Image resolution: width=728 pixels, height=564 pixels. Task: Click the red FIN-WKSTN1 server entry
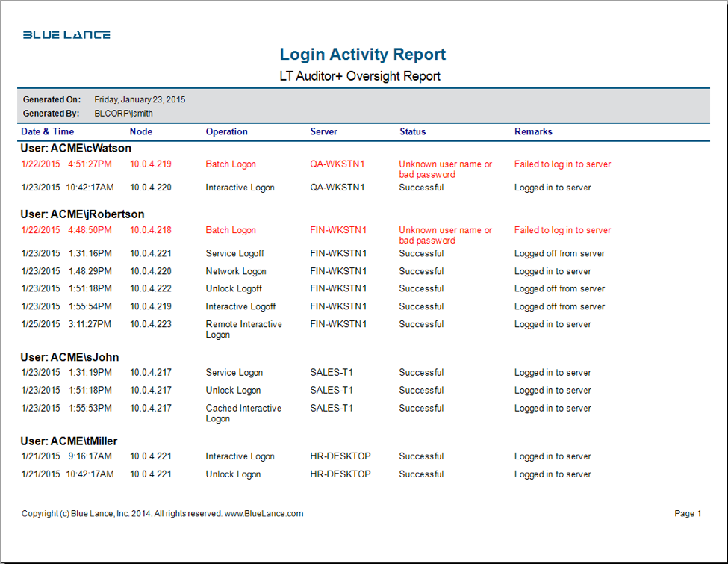pyautogui.click(x=338, y=230)
